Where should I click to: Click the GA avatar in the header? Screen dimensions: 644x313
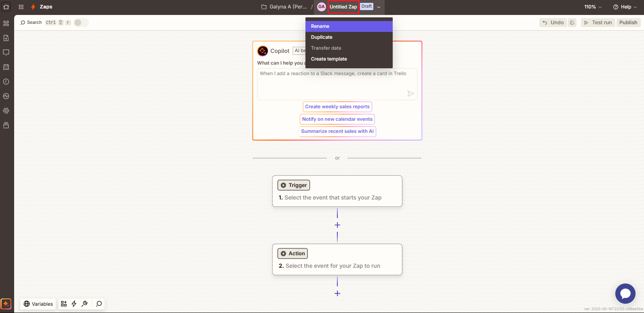322,7
